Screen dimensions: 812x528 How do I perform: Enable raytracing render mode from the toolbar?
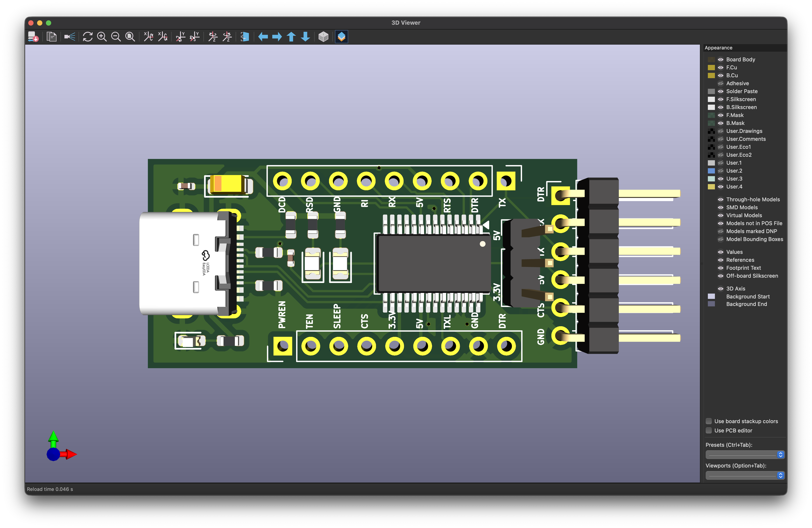point(70,36)
